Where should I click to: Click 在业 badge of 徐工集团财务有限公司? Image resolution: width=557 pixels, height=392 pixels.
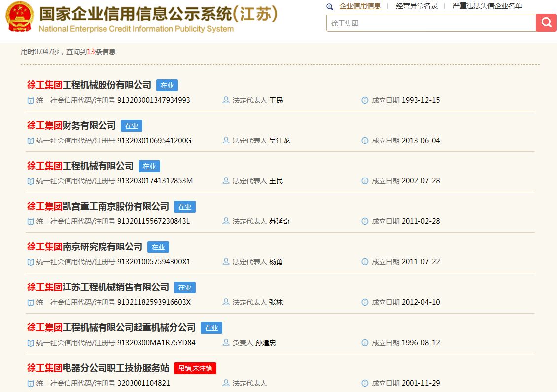(x=132, y=126)
